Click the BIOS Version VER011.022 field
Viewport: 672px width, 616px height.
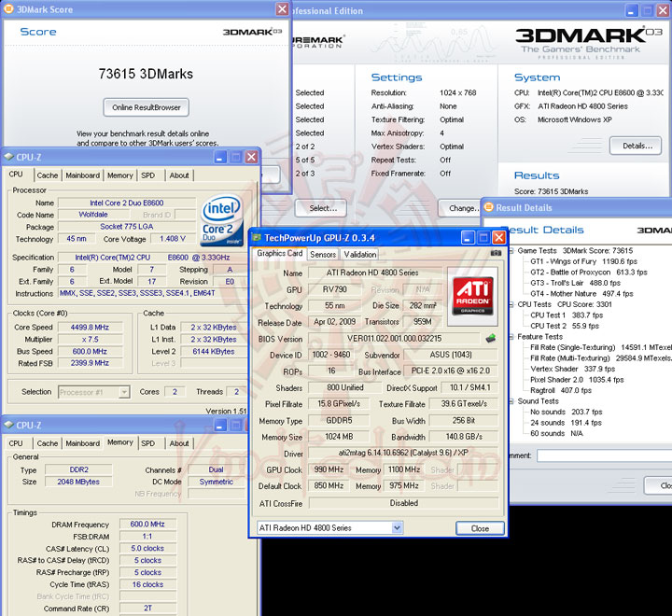point(394,338)
